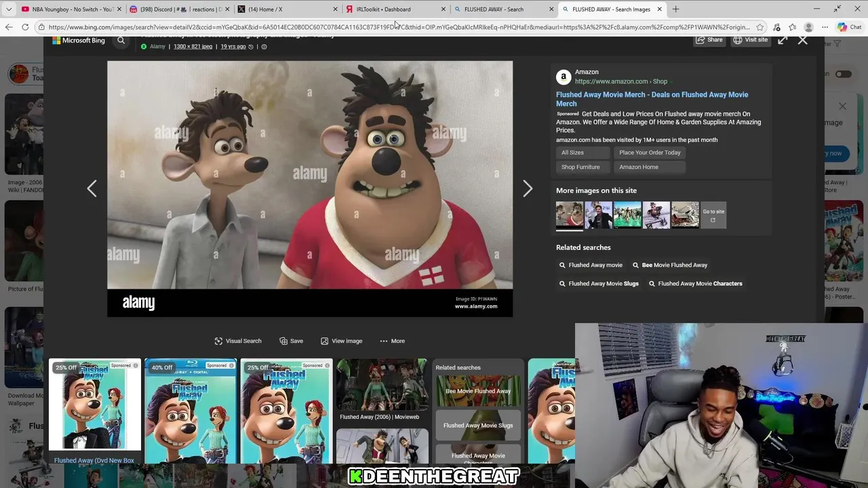Open a new browser tab
868x488 pixels.
coord(675,9)
